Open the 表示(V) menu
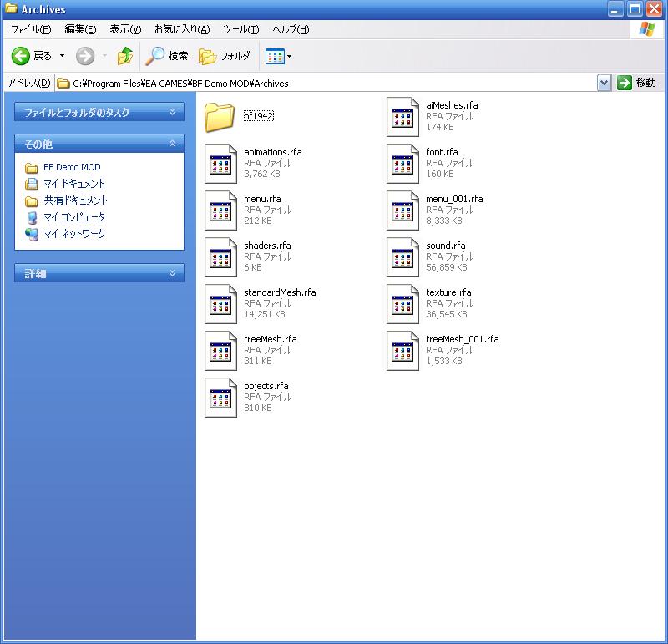Image resolution: width=668 pixels, height=644 pixels. click(125, 29)
